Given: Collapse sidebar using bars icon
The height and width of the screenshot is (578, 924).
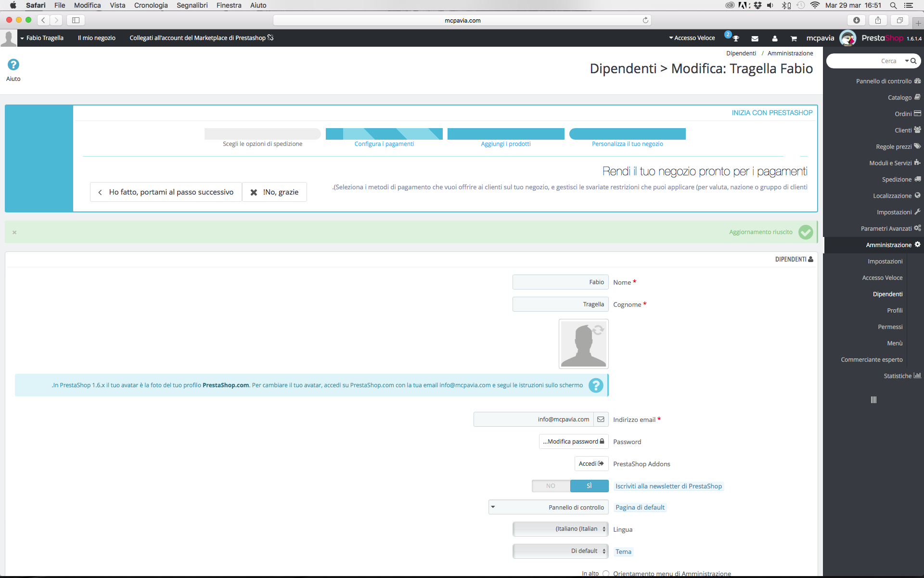Looking at the screenshot, I should click(x=873, y=400).
